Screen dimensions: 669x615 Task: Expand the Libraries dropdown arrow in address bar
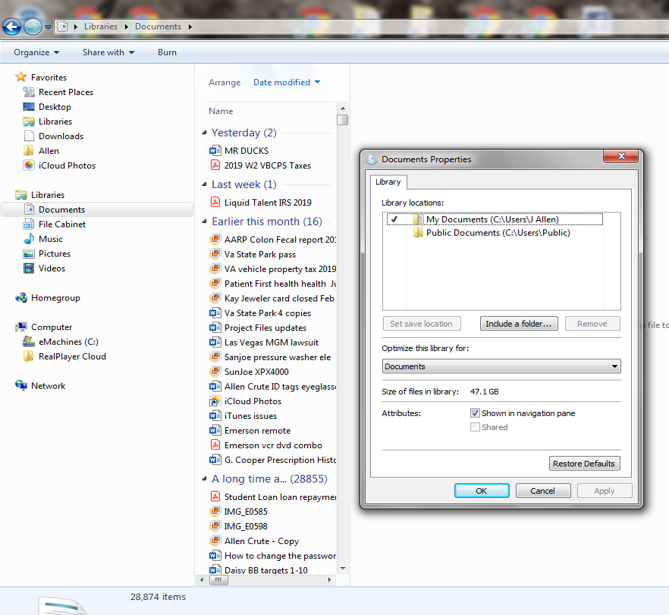[x=126, y=26]
